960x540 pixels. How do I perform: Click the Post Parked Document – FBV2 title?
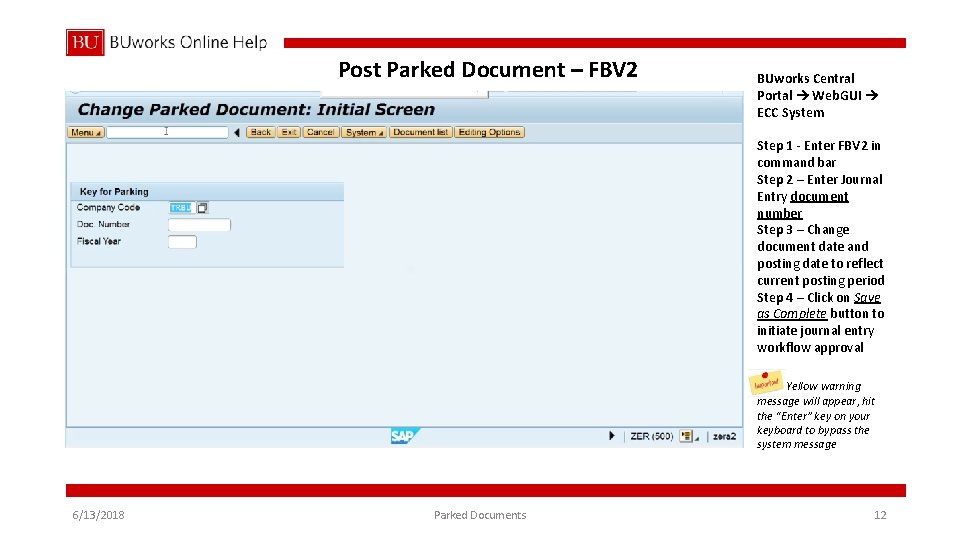coord(488,70)
